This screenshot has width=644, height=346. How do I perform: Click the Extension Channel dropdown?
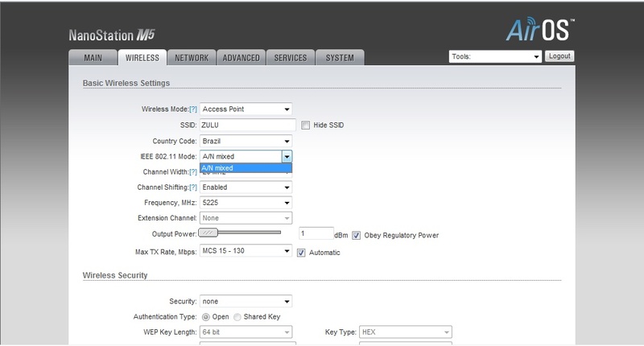(246, 218)
